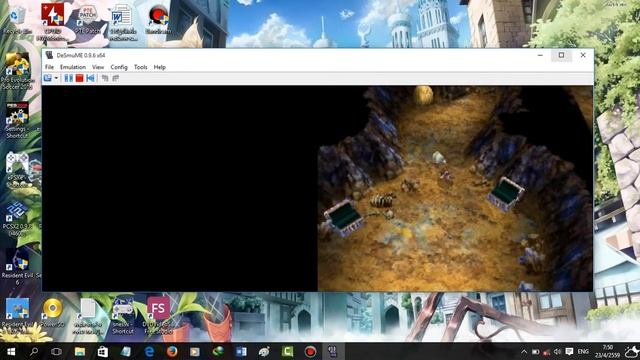Click the rotate clockwise toolbar icon

coord(116,78)
